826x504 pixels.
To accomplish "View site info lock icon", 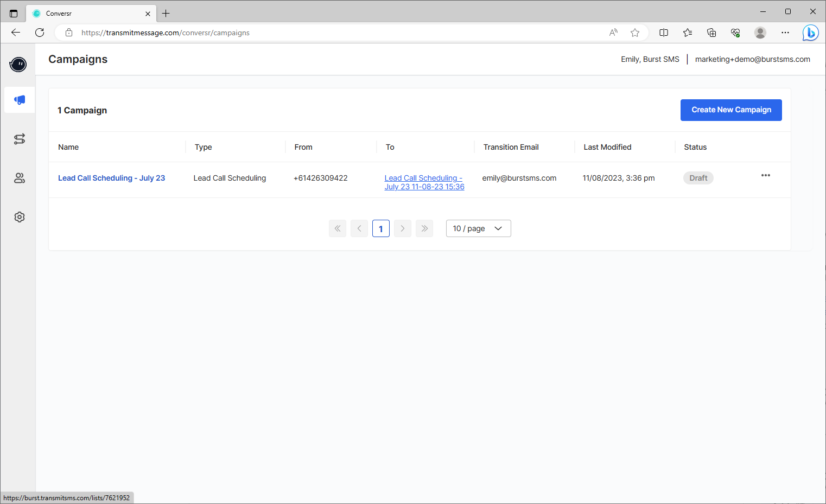I will point(69,33).
